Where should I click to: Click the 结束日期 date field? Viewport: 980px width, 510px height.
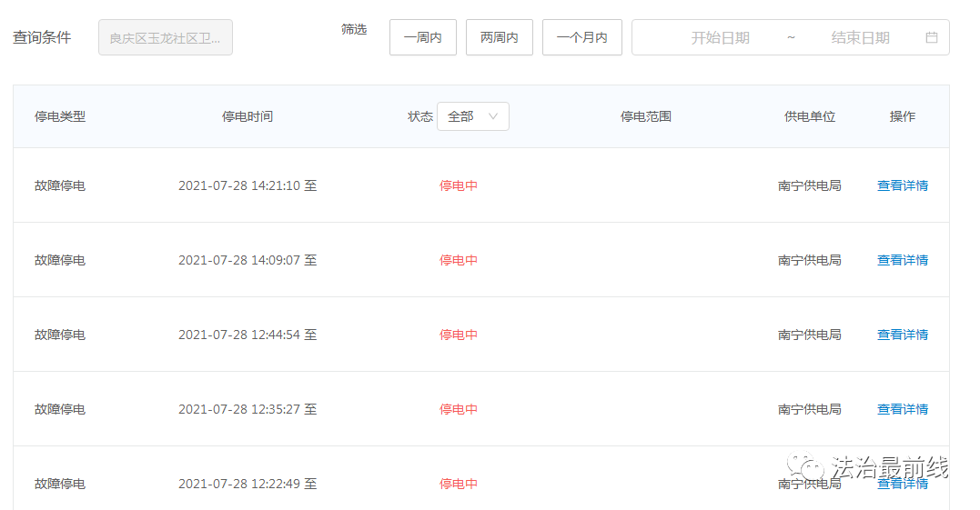pos(860,38)
